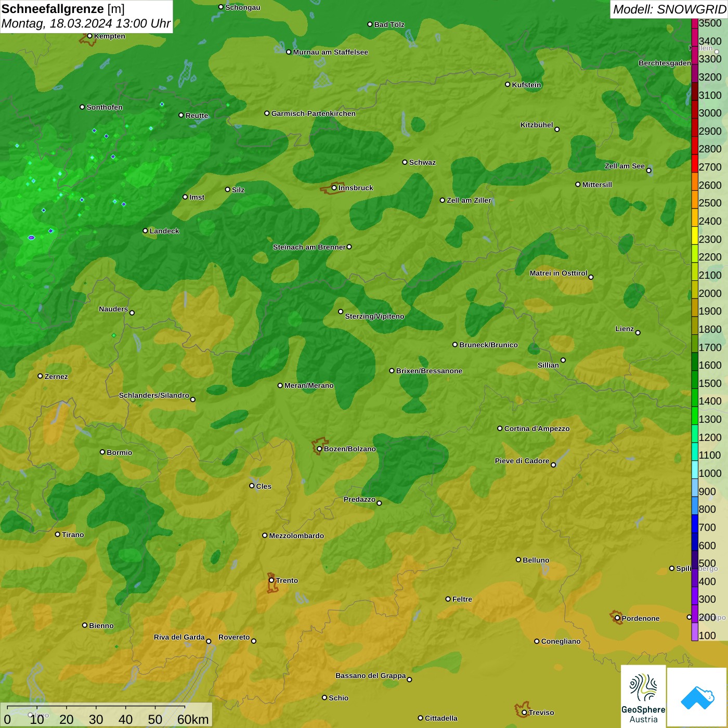Viewport: 728px width, 728px height.
Task: Click the 100 violet legend swatch
Action: click(694, 632)
